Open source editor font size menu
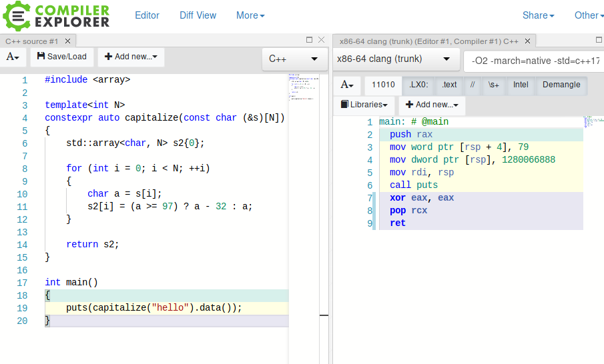This screenshot has height=364, width=604. pyautogui.click(x=13, y=57)
